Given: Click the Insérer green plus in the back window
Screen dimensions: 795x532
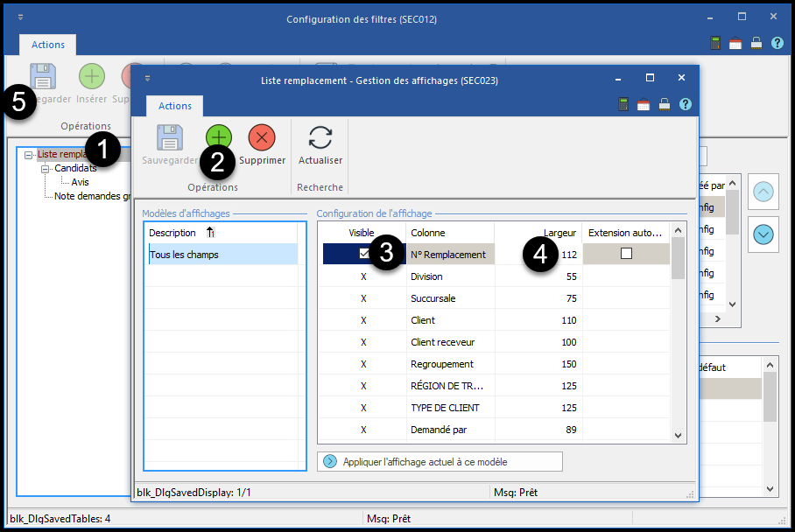Looking at the screenshot, I should point(92,76).
